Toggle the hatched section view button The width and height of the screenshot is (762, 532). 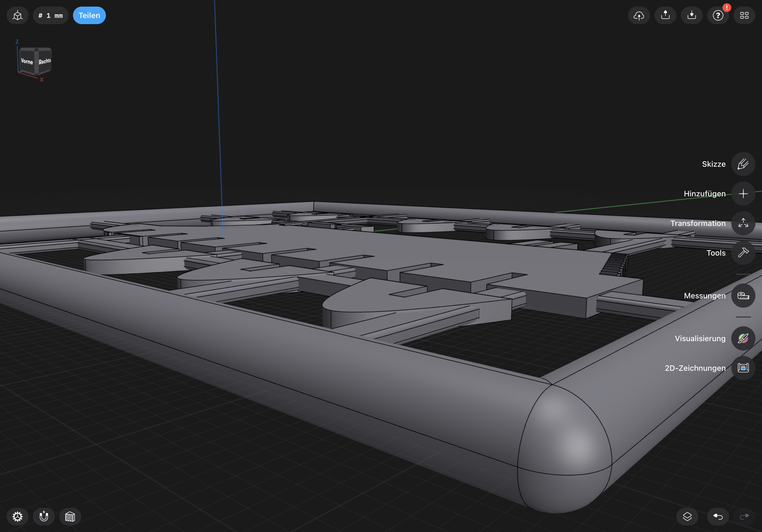pyautogui.click(x=70, y=516)
